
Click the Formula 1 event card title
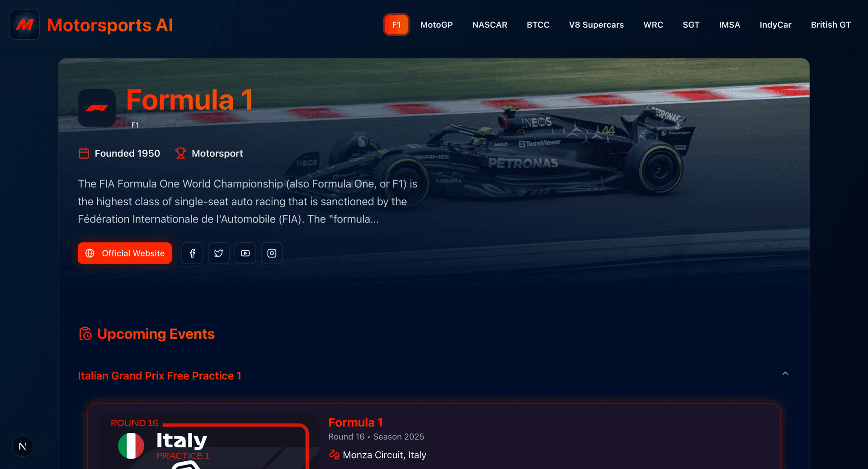click(x=355, y=422)
